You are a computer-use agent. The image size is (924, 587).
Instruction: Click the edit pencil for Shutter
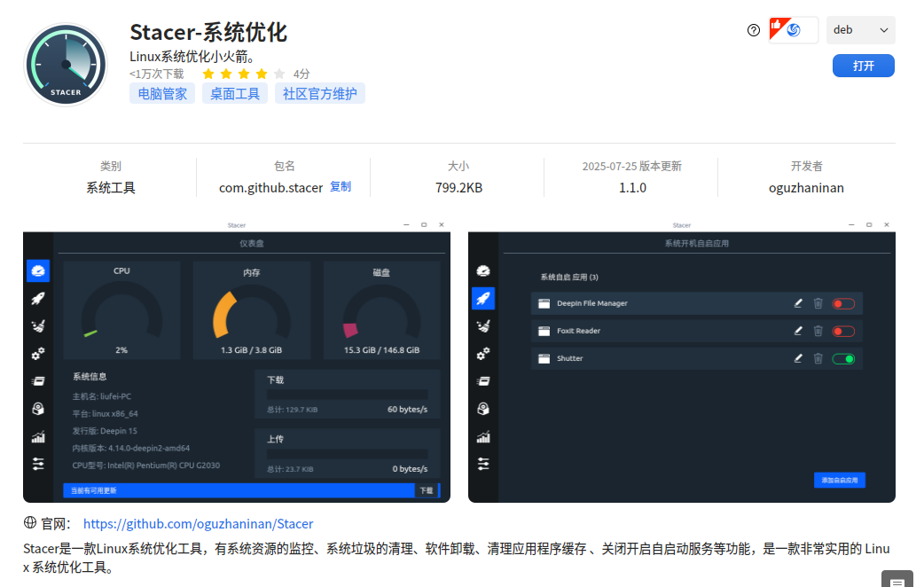tap(798, 358)
